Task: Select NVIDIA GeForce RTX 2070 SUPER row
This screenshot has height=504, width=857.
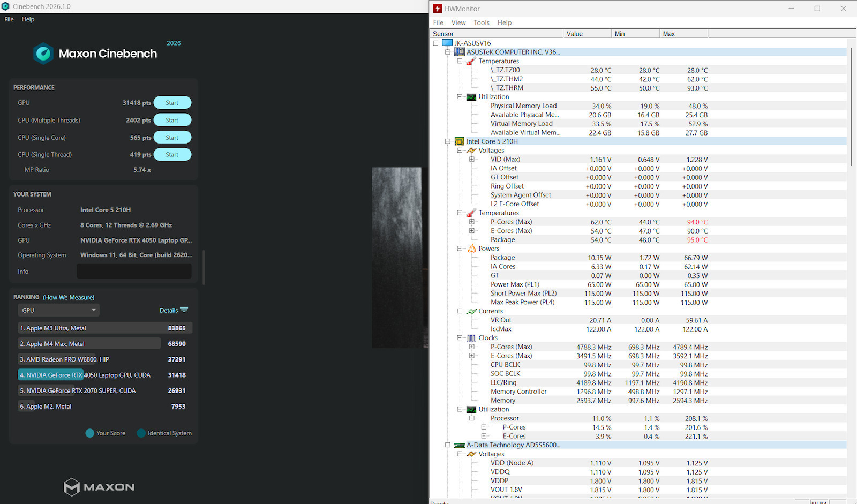Action: click(x=105, y=390)
